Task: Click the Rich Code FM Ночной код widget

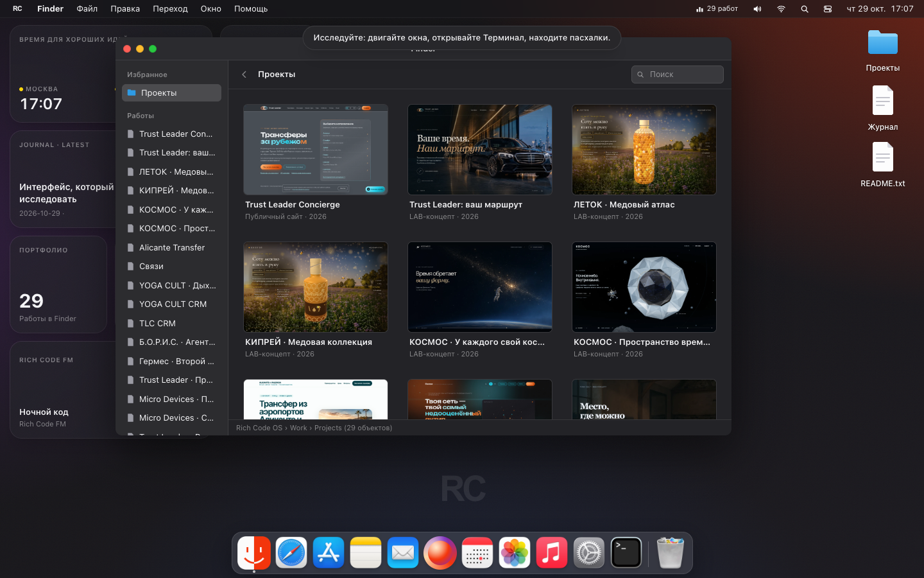Action: coord(63,390)
